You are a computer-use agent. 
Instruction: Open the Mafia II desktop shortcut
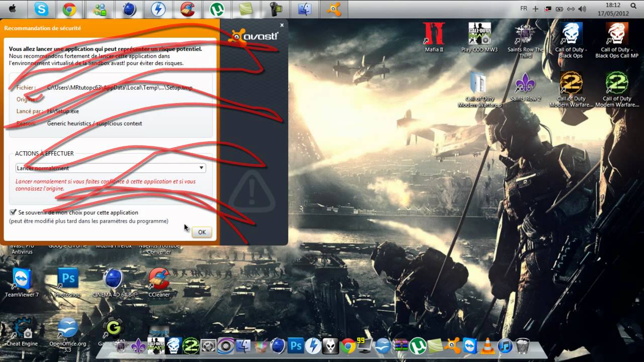[434, 37]
